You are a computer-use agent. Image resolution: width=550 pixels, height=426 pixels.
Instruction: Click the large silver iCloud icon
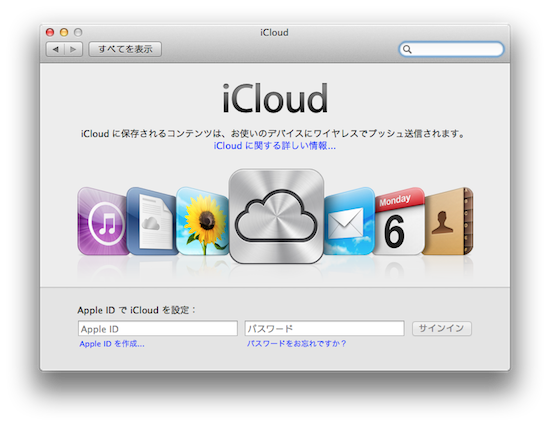click(x=276, y=216)
